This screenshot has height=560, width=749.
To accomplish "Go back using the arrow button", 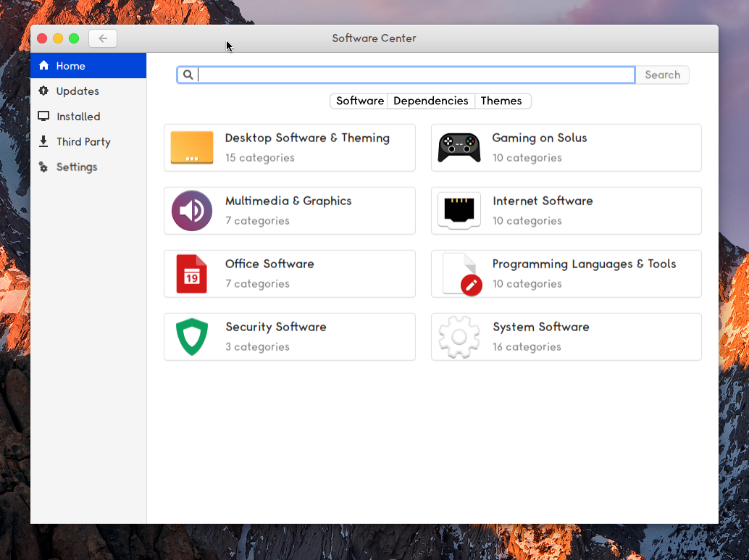I will (x=103, y=38).
